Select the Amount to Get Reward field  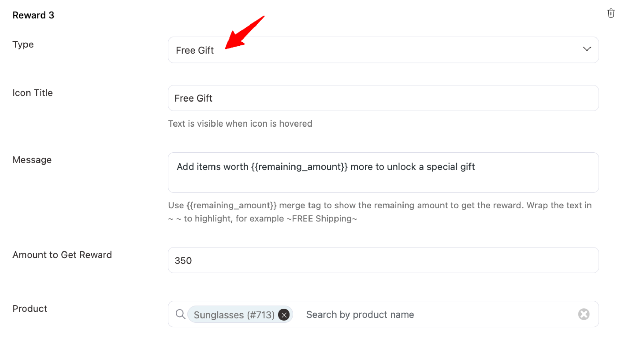pos(383,260)
